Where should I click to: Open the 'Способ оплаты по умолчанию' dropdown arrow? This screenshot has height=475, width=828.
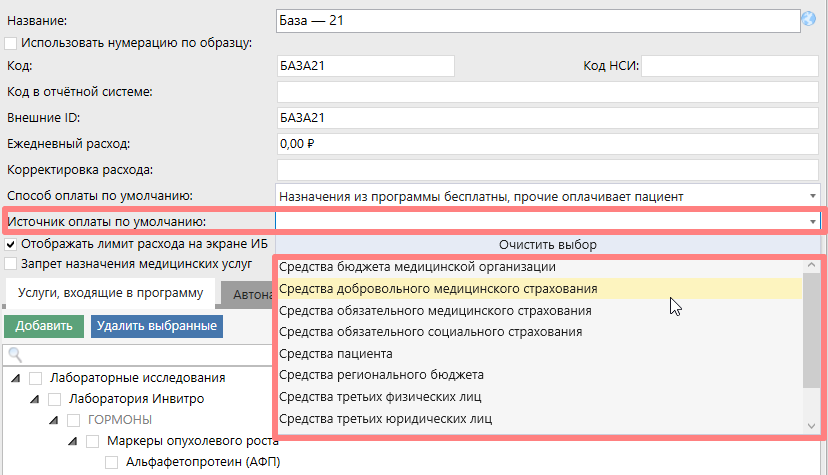click(x=812, y=196)
